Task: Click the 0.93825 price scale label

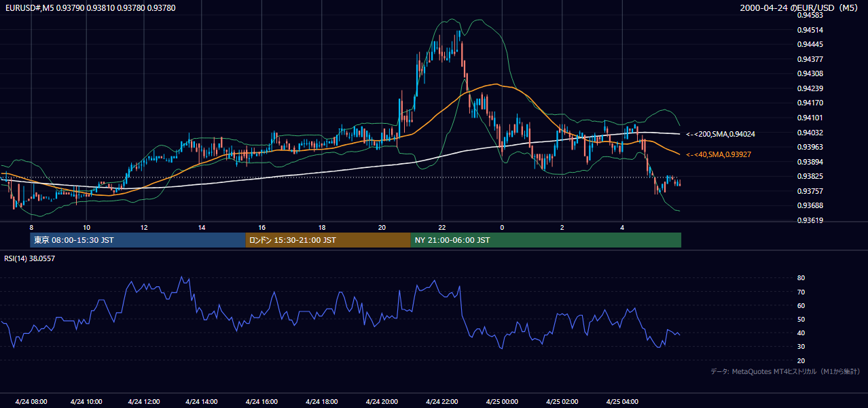Action: 810,177
